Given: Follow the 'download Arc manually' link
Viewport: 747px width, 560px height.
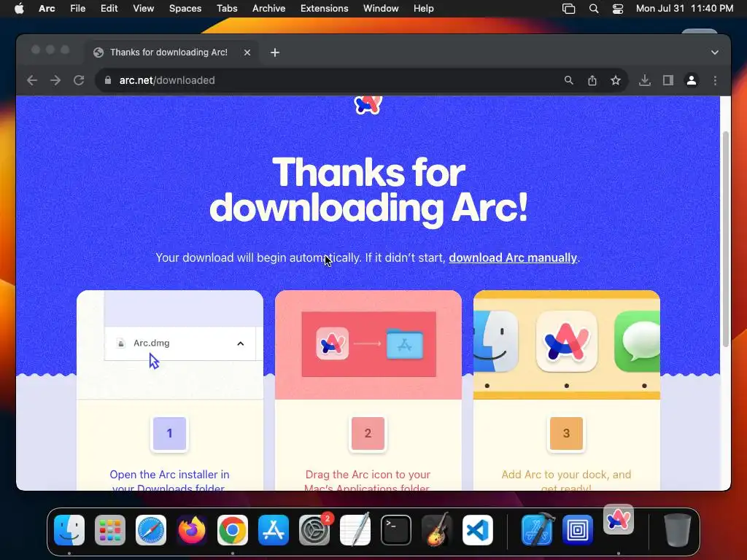Looking at the screenshot, I should click(513, 257).
